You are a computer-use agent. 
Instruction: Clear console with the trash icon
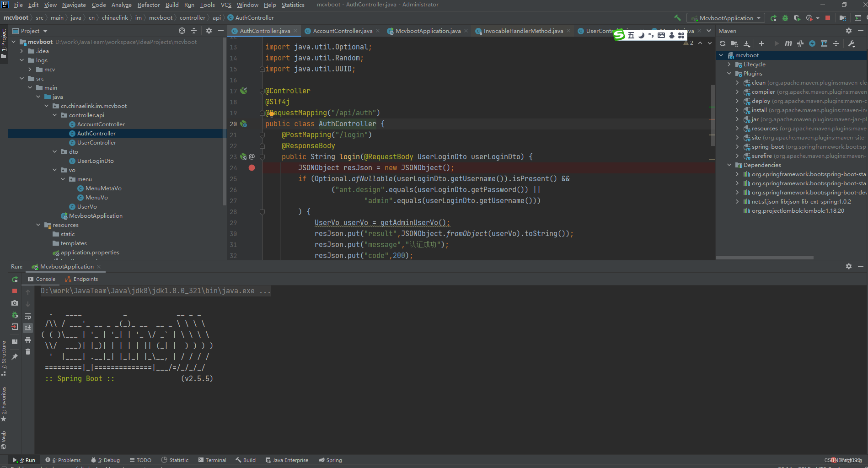click(x=28, y=351)
